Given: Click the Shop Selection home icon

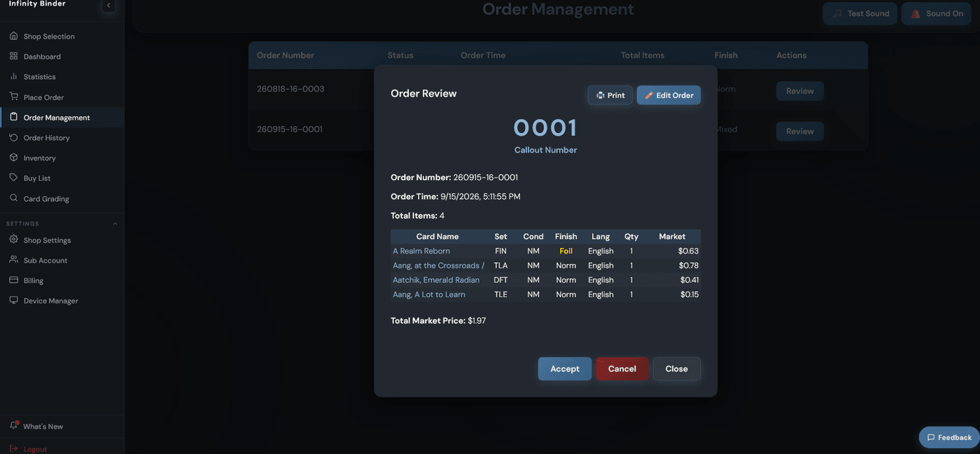Looking at the screenshot, I should coord(13,36).
